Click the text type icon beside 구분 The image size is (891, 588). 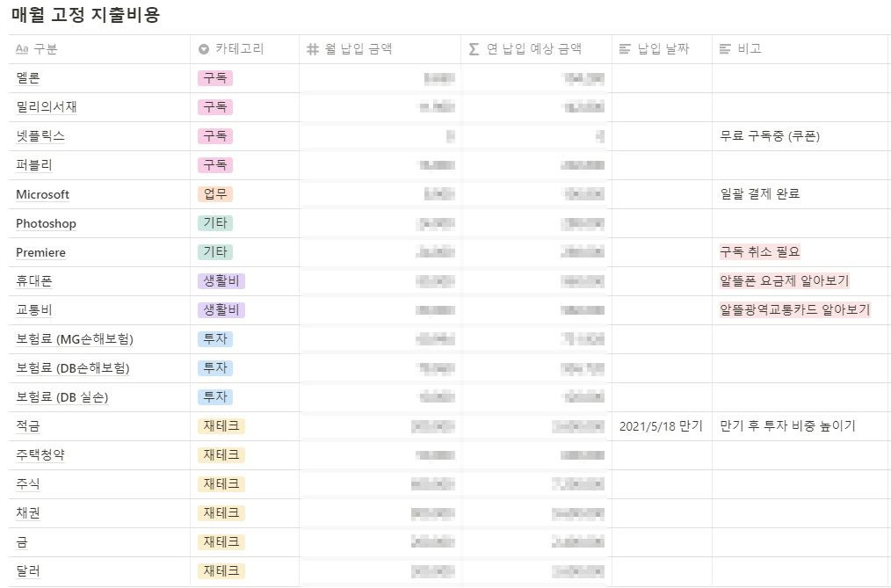pos(22,49)
